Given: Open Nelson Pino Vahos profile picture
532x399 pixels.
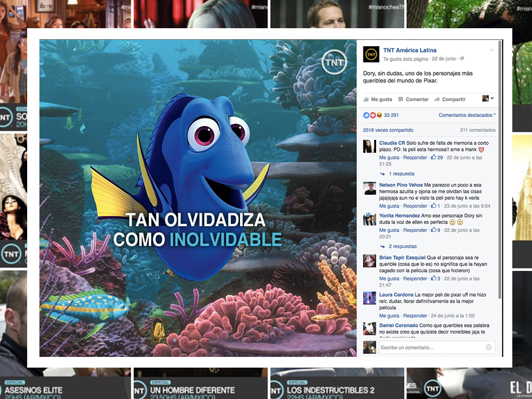Looking at the screenshot, I should tap(370, 188).
